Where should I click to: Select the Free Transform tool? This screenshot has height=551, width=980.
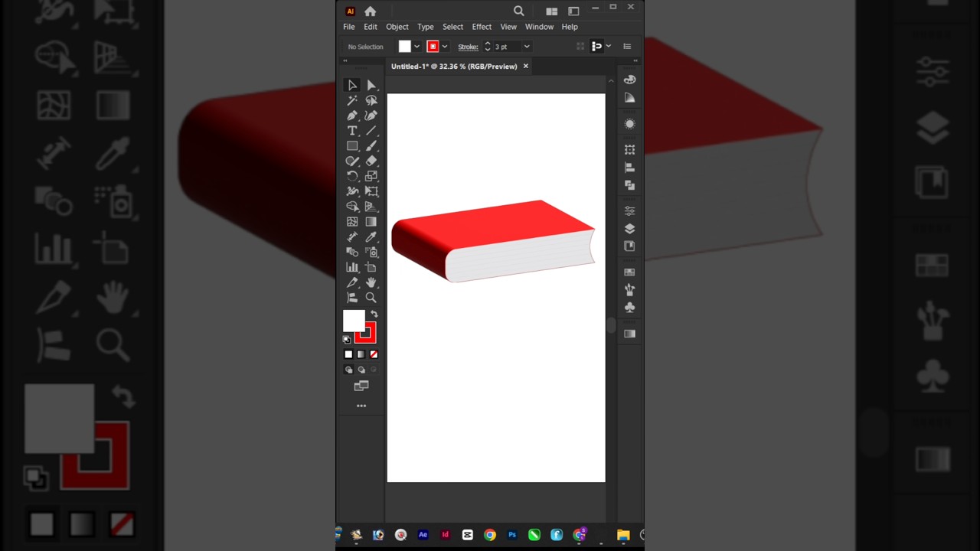point(371,191)
